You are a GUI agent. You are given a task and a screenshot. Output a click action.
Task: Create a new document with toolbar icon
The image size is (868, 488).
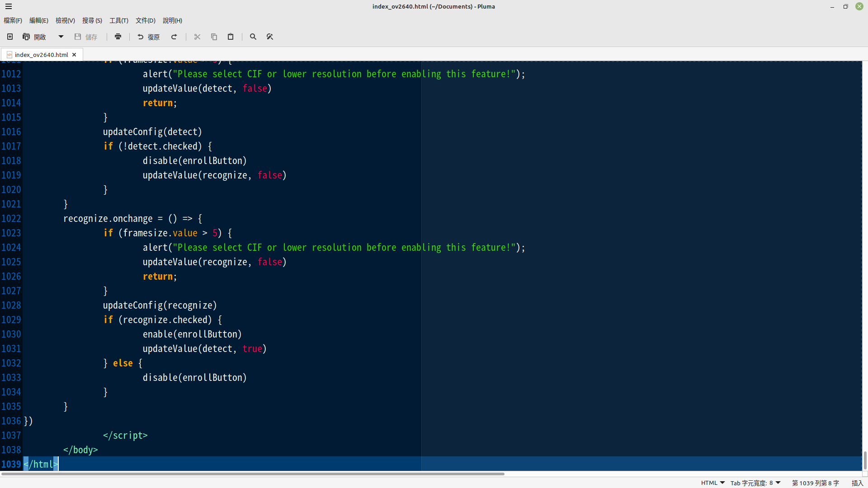coord(10,37)
